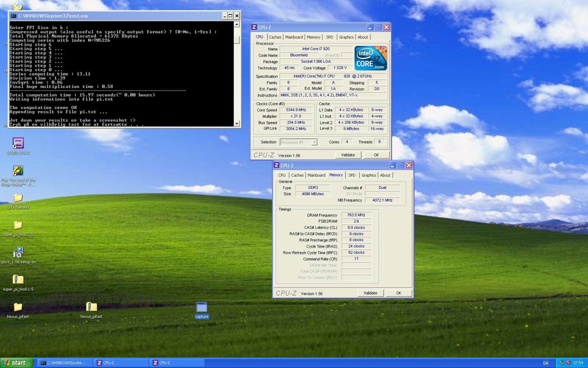Click OK in upper CPU-Z window
Screen dimensions: 588x368
376,155
